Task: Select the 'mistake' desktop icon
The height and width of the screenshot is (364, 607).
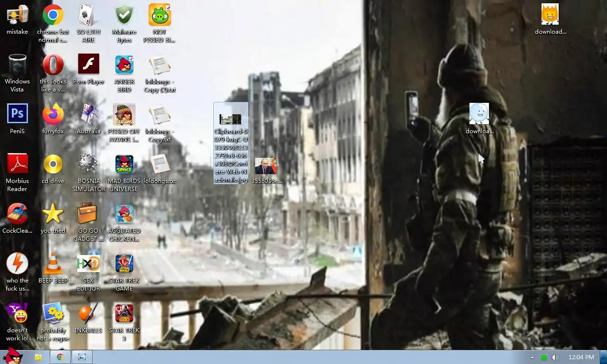Action: (17, 20)
